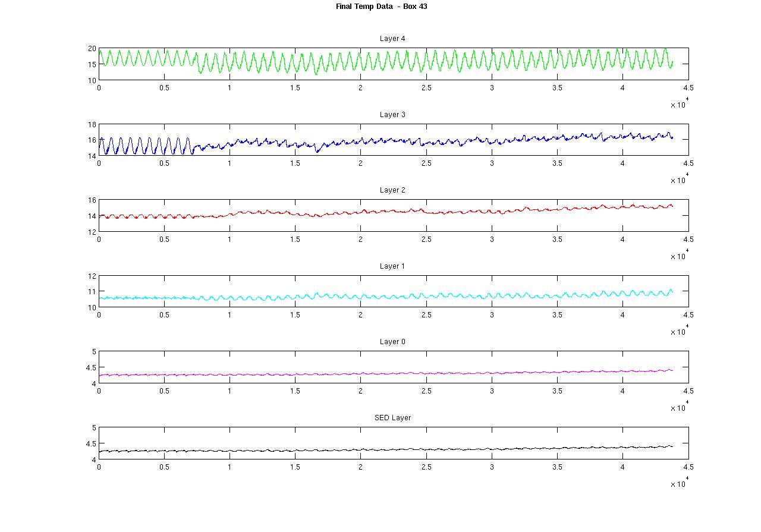The width and height of the screenshot is (761, 532).
Task: Select the 'Layer 3' subplot title
Action: [x=392, y=115]
